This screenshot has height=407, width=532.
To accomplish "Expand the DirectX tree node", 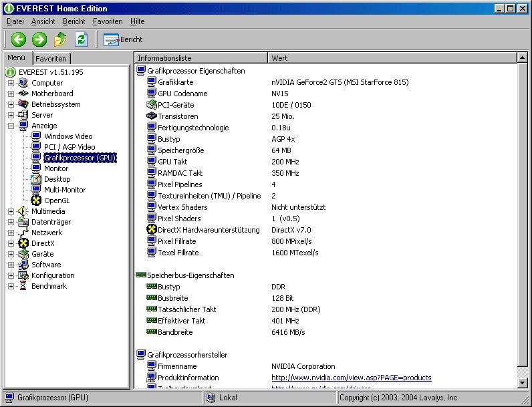I will [x=11, y=243].
